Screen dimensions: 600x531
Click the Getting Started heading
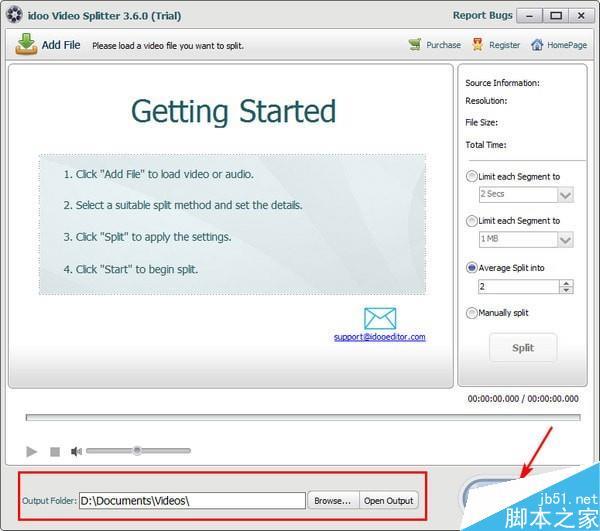tap(233, 111)
